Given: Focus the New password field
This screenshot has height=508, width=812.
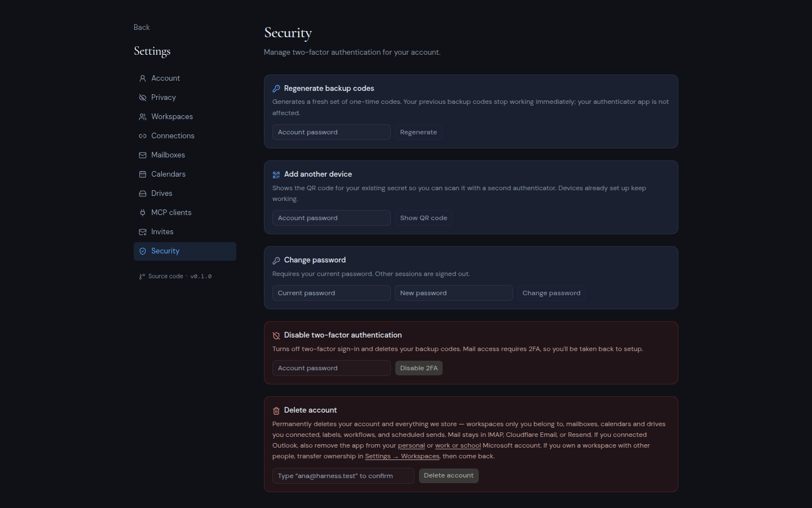Looking at the screenshot, I should (454, 293).
